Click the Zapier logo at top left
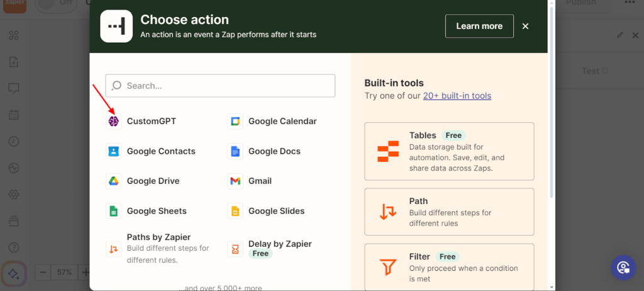 point(15,5)
